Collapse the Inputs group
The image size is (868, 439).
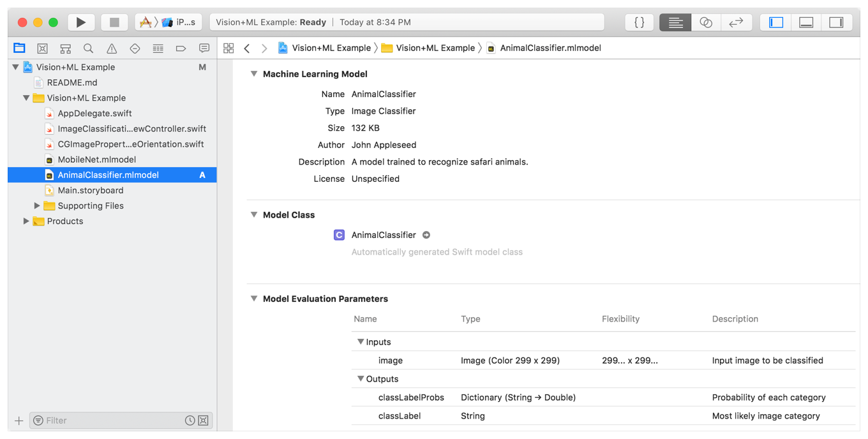[361, 342]
